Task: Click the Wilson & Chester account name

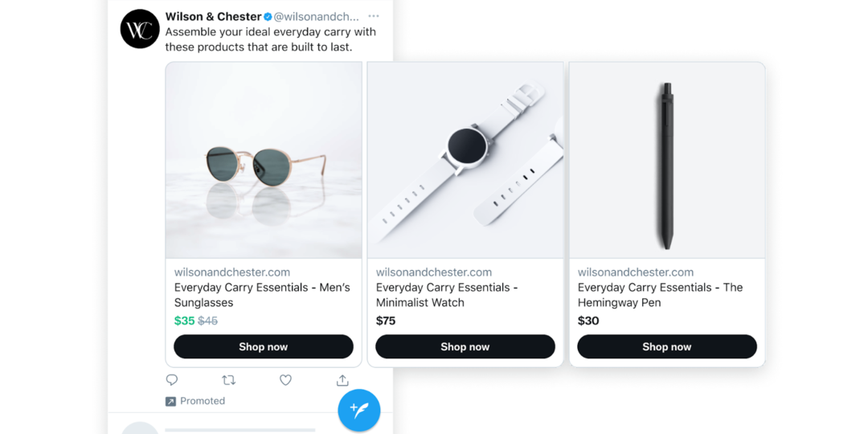Action: (x=213, y=17)
